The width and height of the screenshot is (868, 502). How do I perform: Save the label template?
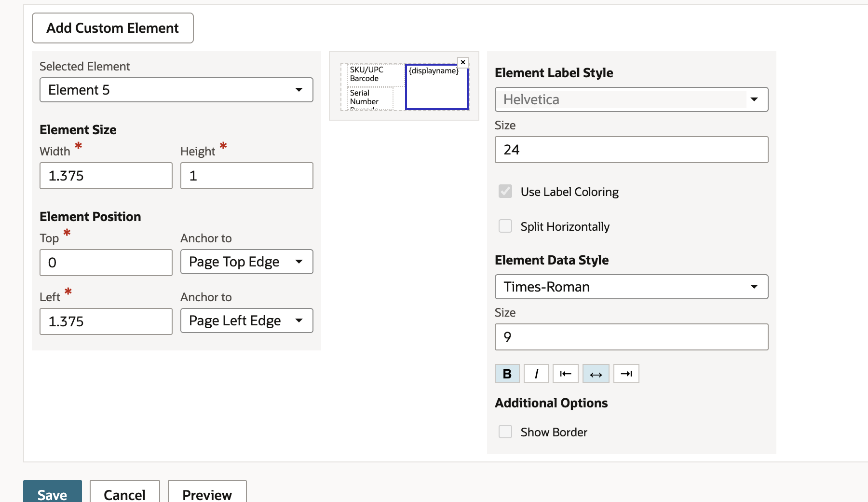(53, 492)
